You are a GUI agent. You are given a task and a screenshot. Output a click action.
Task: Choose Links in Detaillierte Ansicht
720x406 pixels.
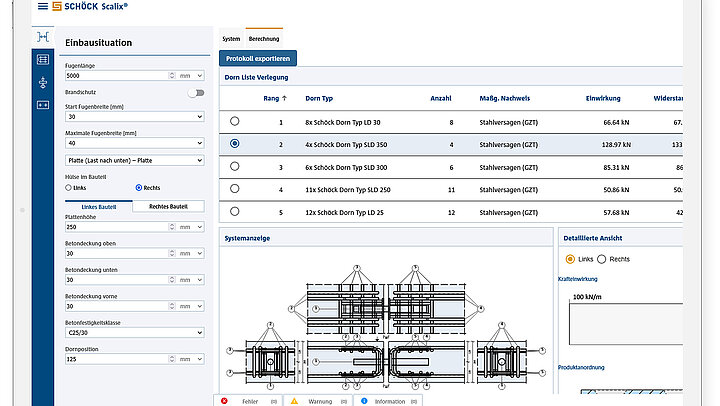click(570, 259)
